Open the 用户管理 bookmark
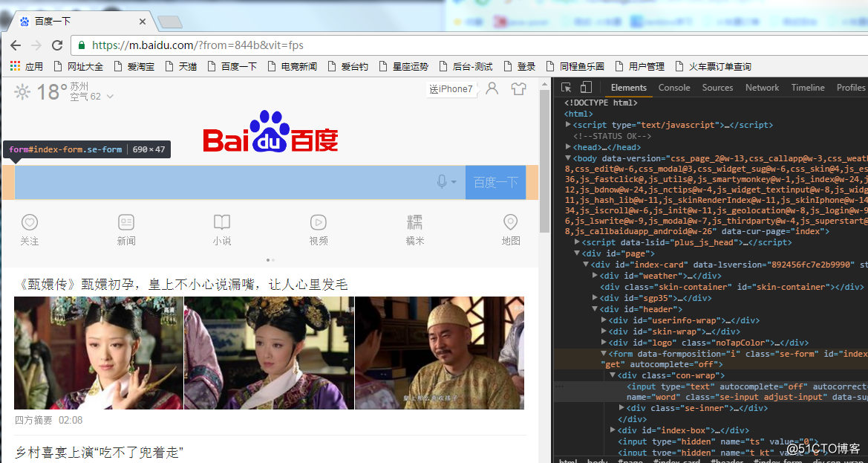The height and width of the screenshot is (463, 868). tap(639, 66)
